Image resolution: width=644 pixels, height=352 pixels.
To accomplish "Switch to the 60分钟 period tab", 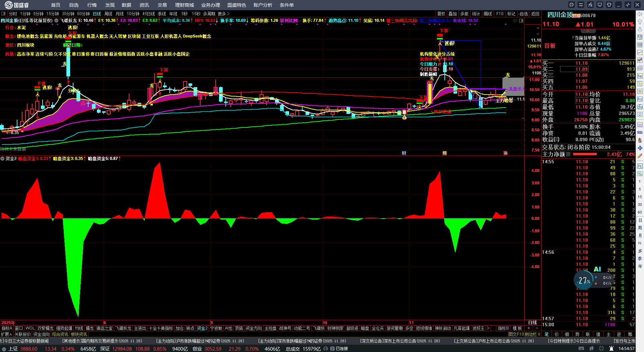I will tap(84, 14).
